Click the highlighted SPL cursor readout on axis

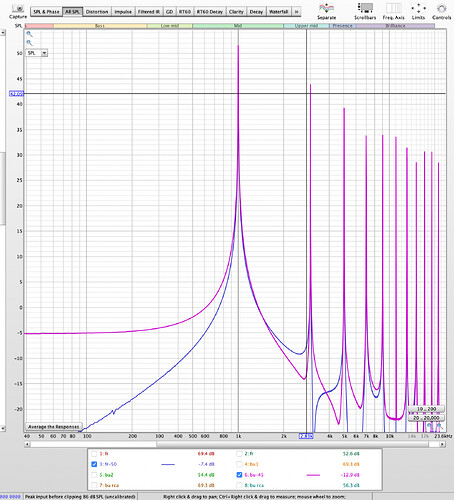click(x=16, y=94)
